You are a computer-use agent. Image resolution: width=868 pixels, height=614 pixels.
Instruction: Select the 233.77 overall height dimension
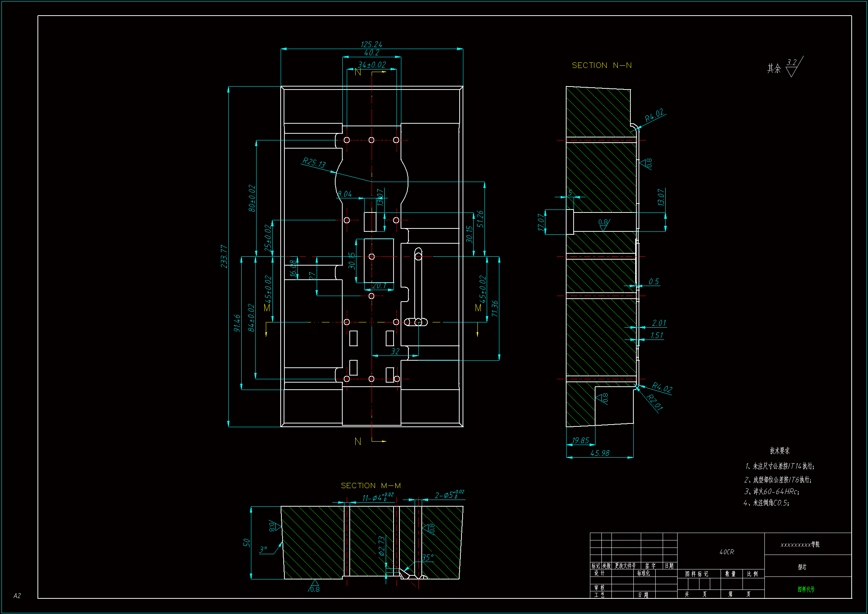click(x=224, y=256)
